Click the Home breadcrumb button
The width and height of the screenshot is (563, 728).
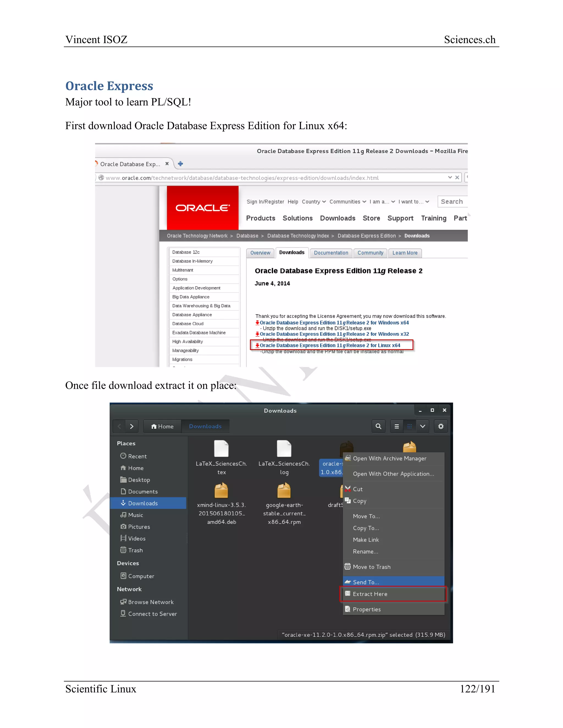[x=162, y=426]
